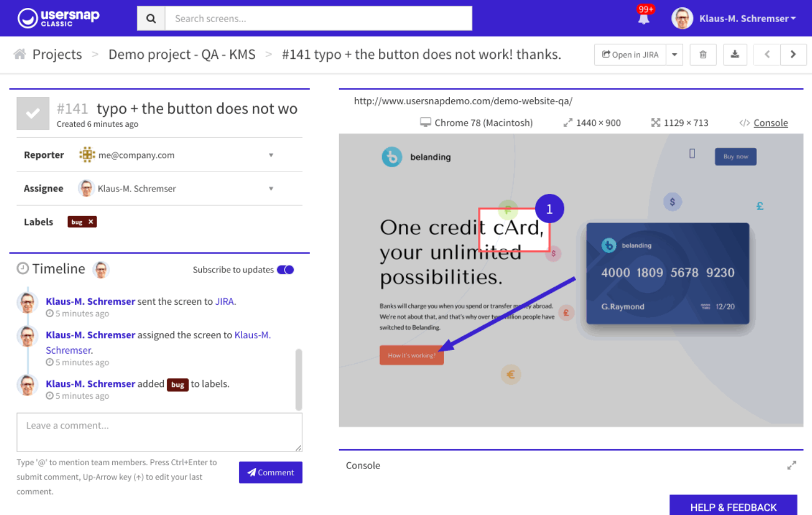Toggle Subscribe to updates switch
The width and height of the screenshot is (812, 515).
[x=285, y=270]
